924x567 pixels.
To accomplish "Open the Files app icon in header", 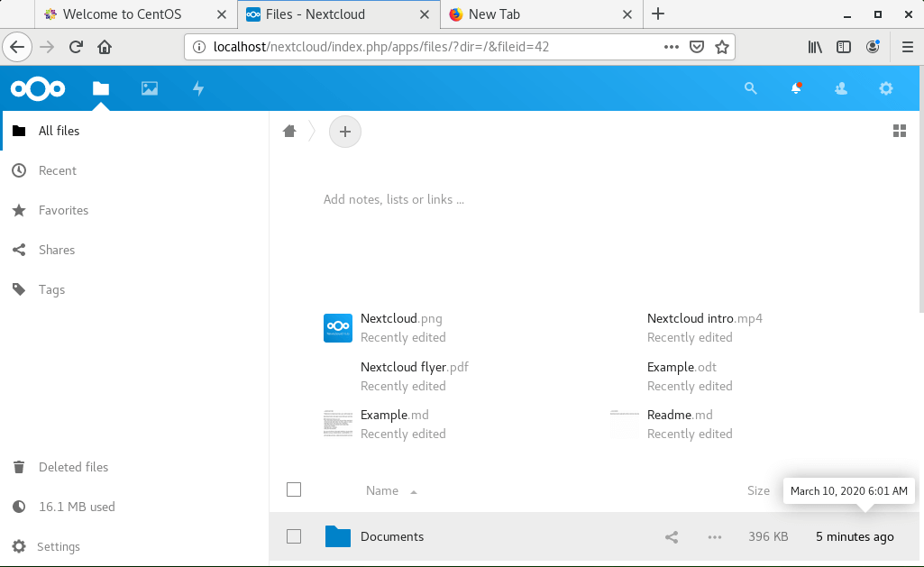I will click(100, 88).
